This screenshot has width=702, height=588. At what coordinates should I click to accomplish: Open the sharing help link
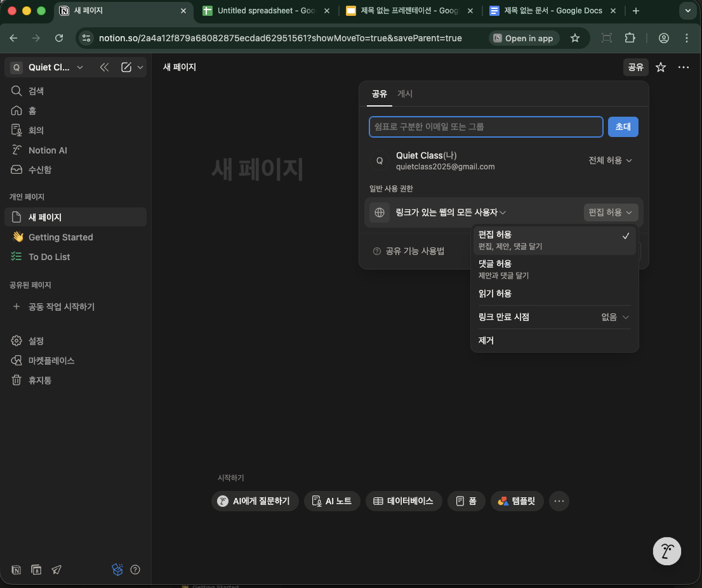(409, 251)
